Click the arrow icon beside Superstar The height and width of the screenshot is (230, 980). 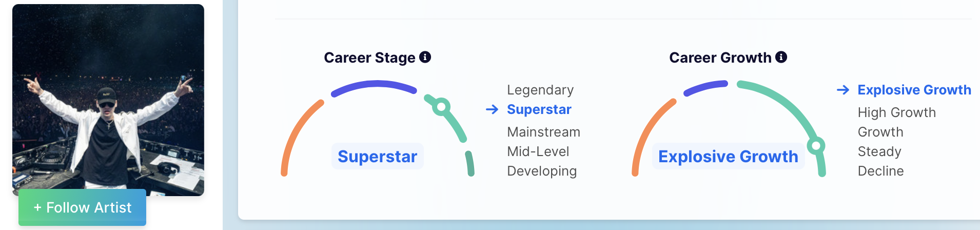[x=492, y=109]
